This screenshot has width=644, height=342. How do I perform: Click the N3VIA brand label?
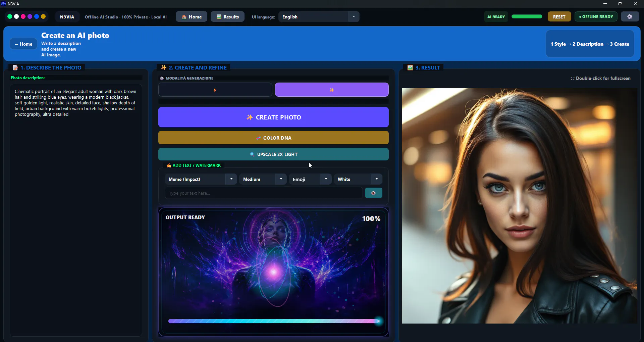[x=67, y=17]
